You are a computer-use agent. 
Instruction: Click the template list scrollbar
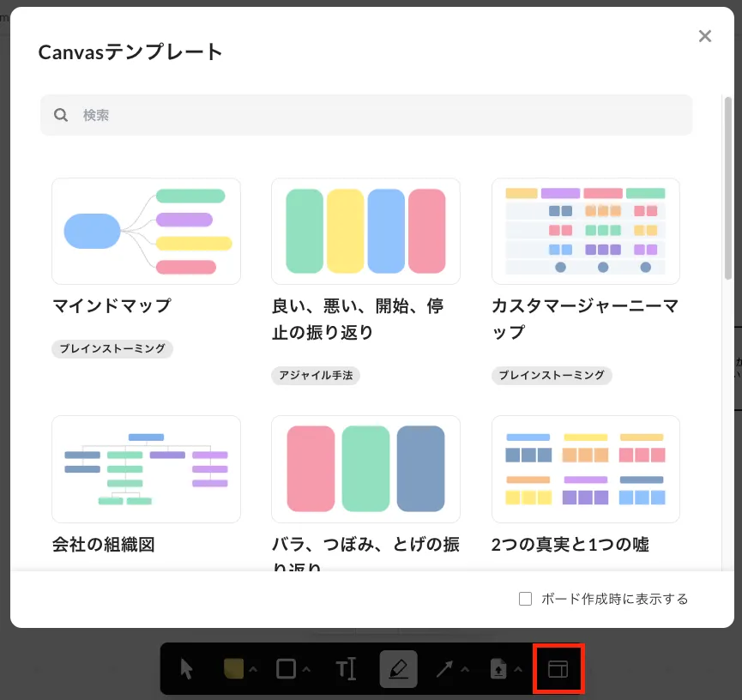click(727, 189)
